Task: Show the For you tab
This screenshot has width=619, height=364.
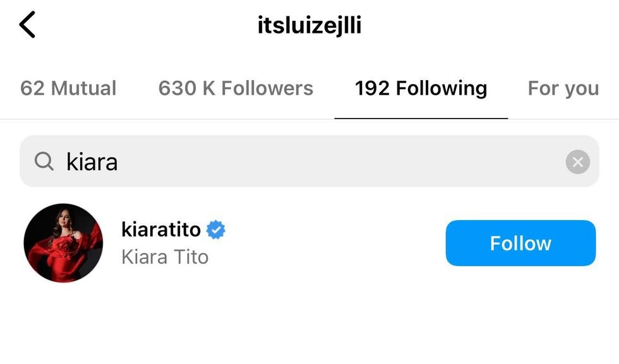Action: 563,88
